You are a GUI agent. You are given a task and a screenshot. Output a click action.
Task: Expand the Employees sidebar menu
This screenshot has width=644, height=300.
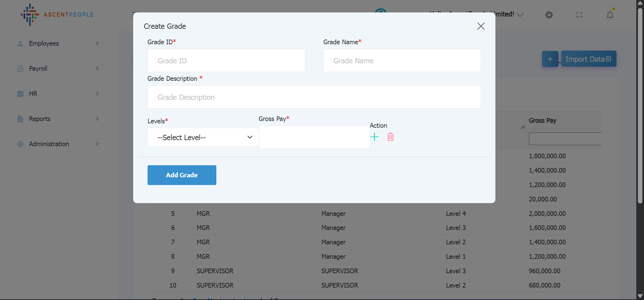(58, 43)
